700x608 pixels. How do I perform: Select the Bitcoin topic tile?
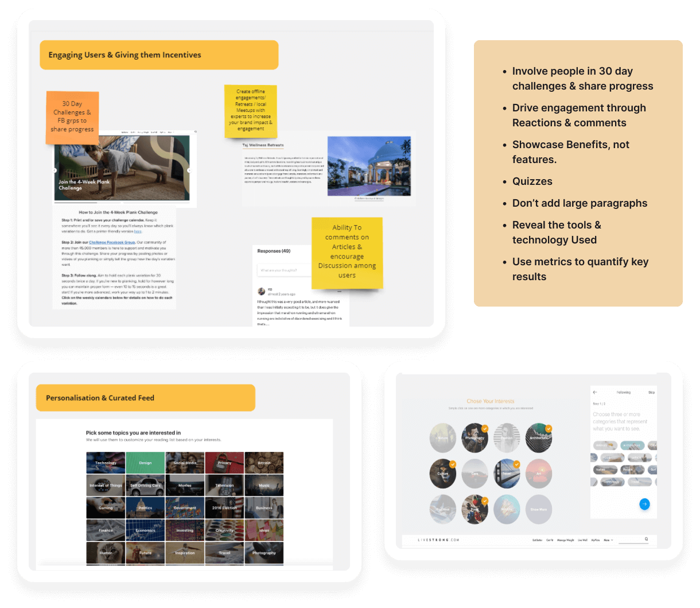264,463
